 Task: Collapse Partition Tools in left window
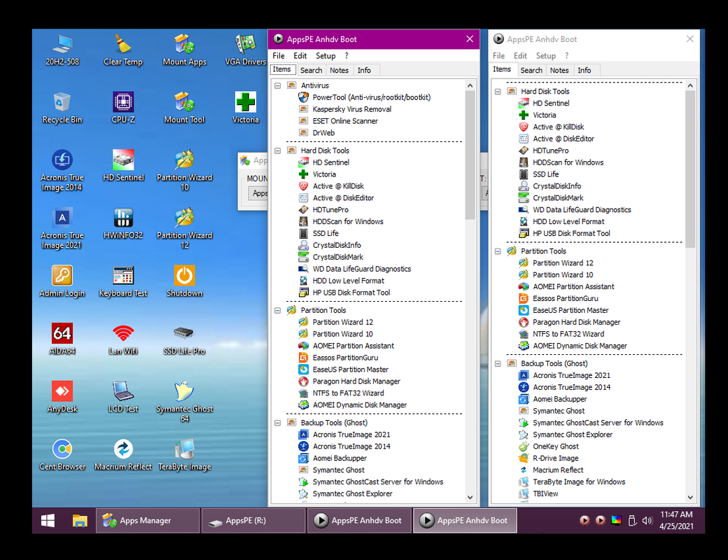[278, 310]
